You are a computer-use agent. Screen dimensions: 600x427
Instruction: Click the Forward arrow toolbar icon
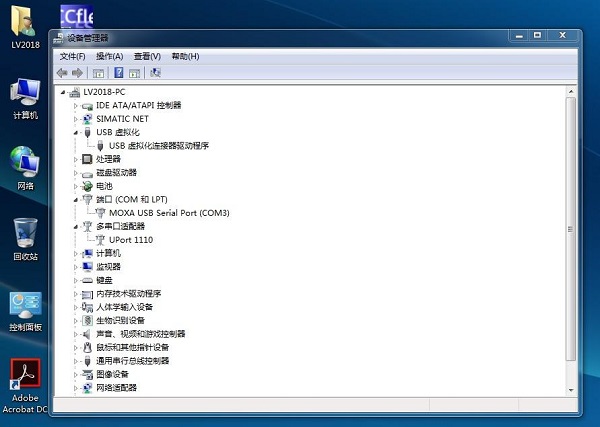[77, 73]
